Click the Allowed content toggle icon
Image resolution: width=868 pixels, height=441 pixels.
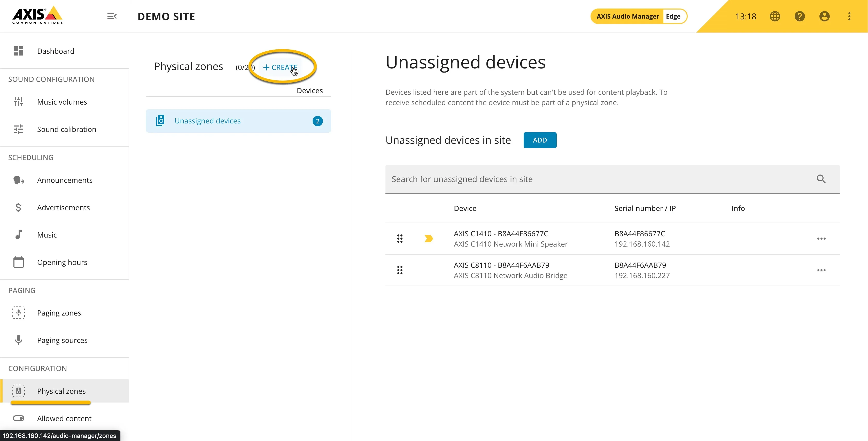(19, 418)
